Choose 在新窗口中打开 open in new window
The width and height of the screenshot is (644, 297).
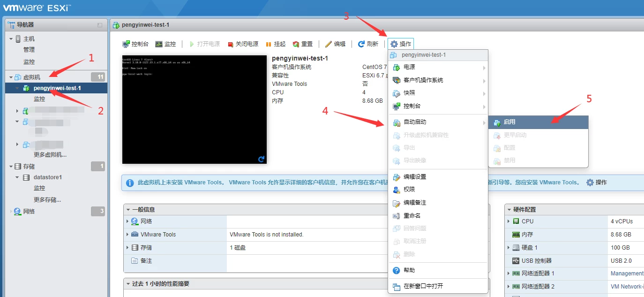[x=438, y=286]
